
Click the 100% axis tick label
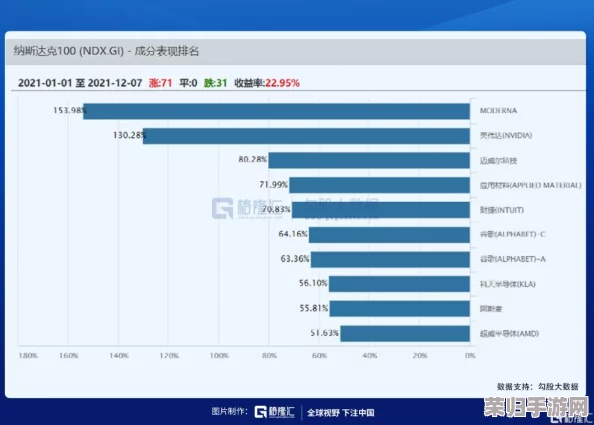click(x=219, y=356)
